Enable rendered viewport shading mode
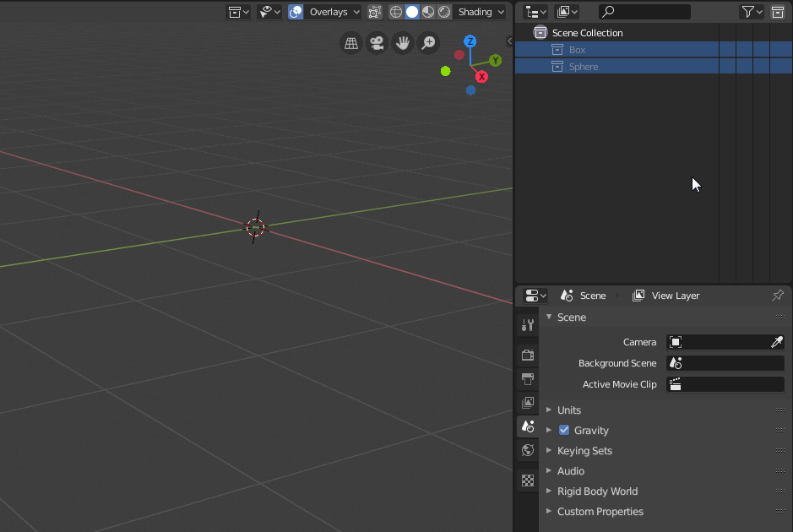Image resolution: width=793 pixels, height=532 pixels. 443,11
